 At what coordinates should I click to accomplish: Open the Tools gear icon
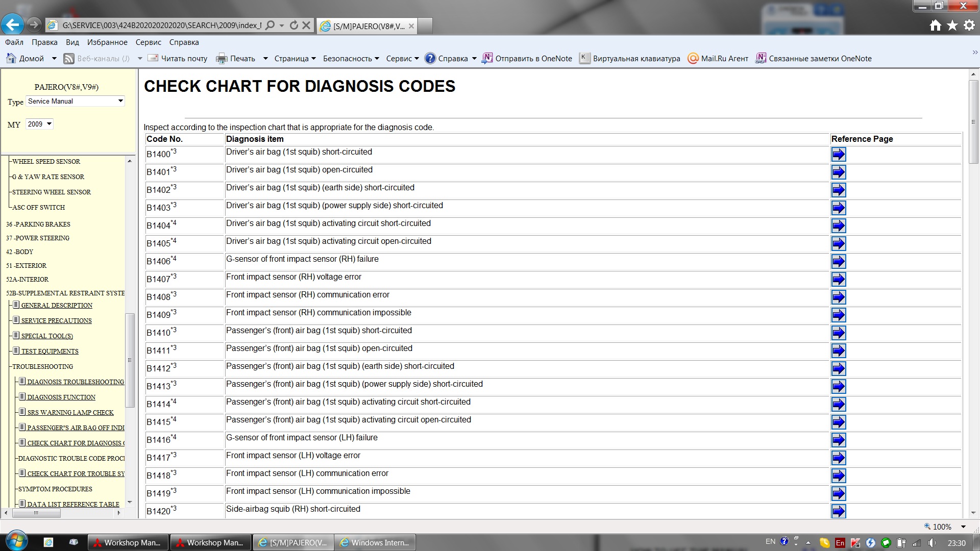point(969,26)
